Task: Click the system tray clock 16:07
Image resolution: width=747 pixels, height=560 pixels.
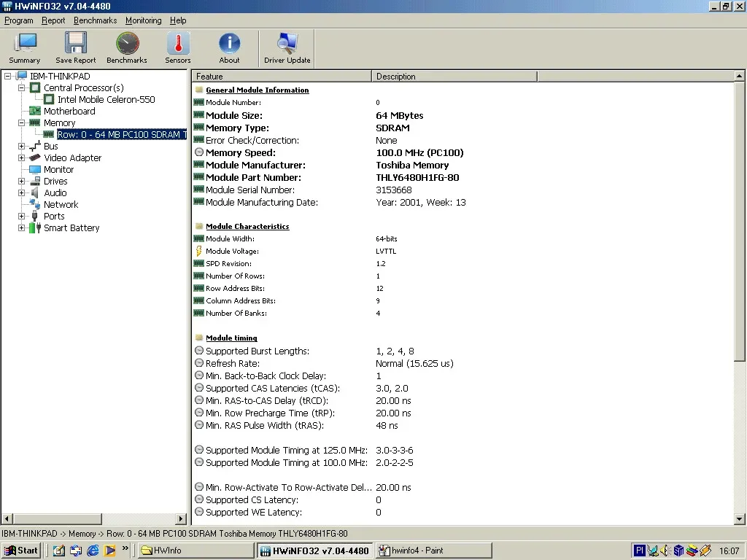Action: coord(729,551)
